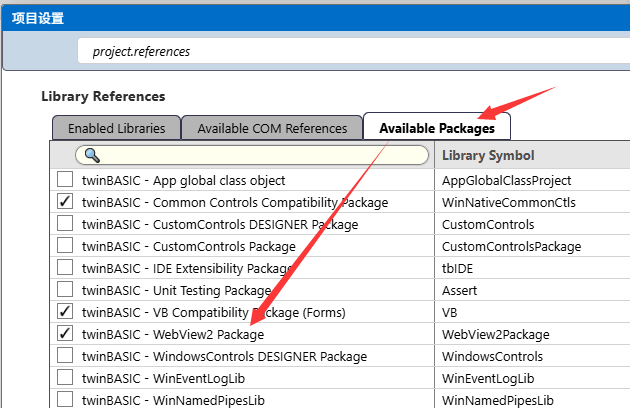Open the Available COM References tab
630x408 pixels.
click(272, 128)
